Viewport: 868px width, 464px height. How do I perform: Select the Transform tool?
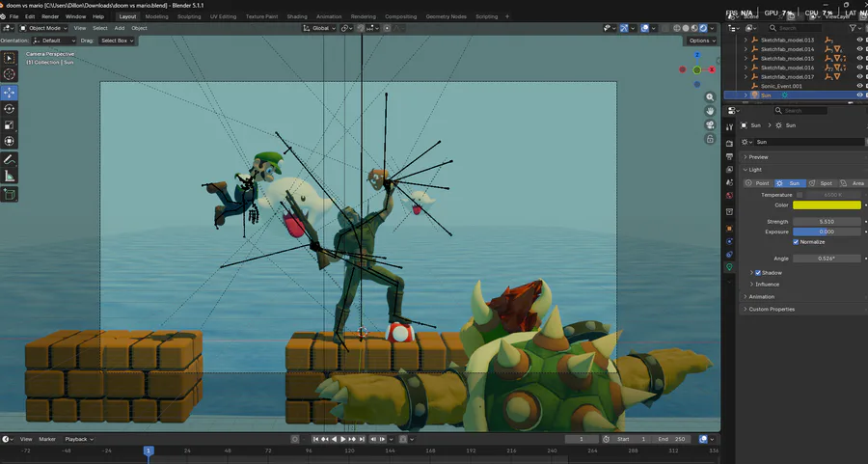tap(10, 141)
